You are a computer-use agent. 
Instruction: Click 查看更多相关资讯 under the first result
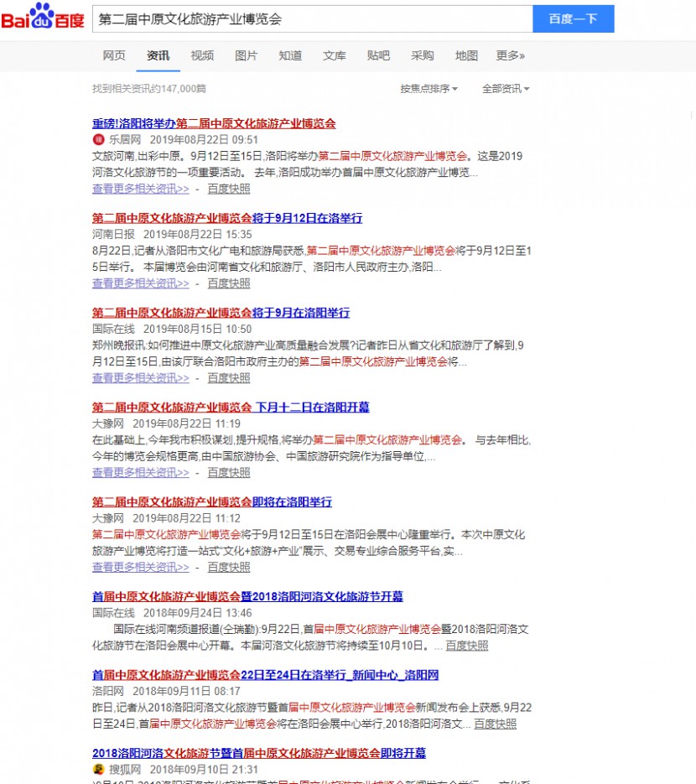pos(140,189)
